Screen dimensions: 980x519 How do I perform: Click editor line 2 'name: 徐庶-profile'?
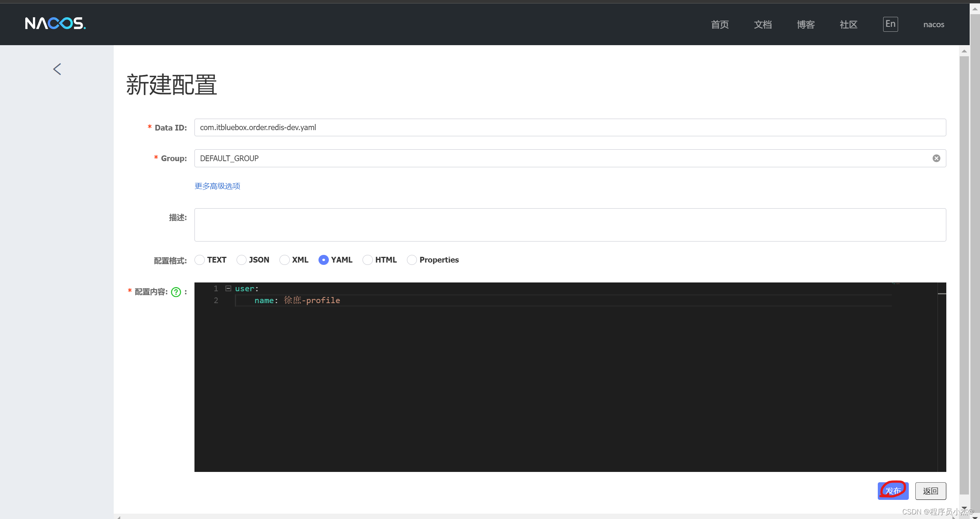297,300
